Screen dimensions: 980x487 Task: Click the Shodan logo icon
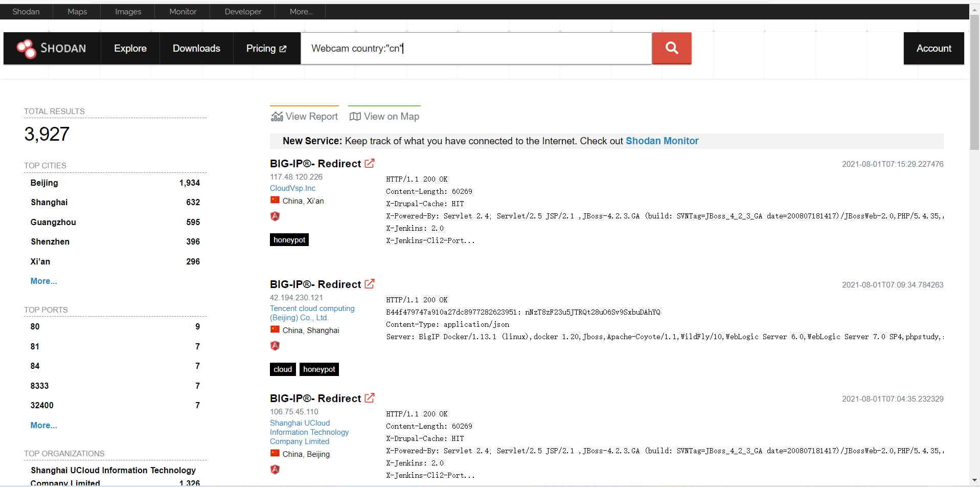coord(26,49)
